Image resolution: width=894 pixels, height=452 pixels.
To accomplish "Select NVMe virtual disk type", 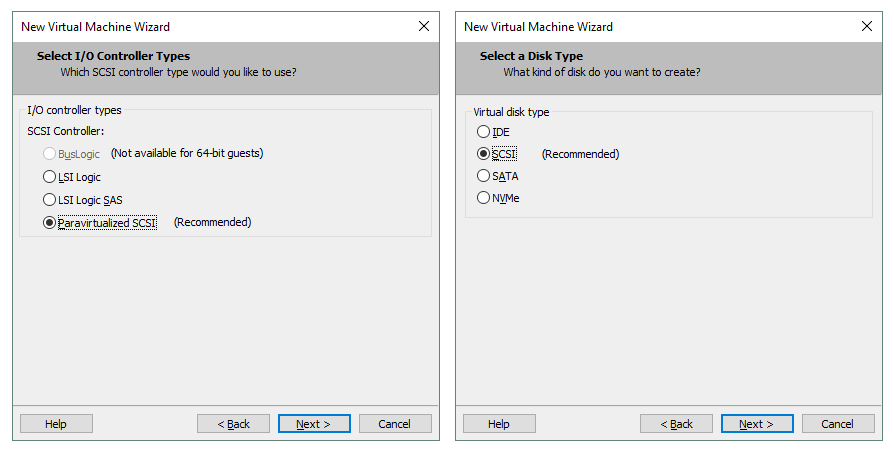I will 484,198.
